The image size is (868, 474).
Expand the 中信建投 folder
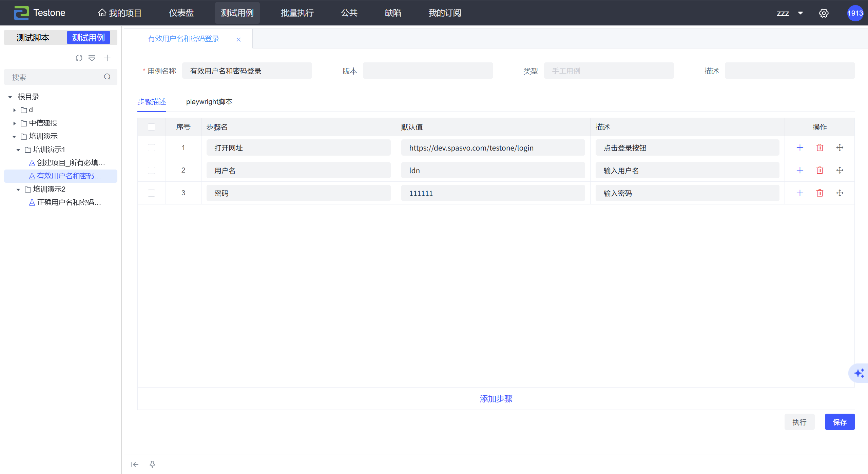[x=14, y=123]
